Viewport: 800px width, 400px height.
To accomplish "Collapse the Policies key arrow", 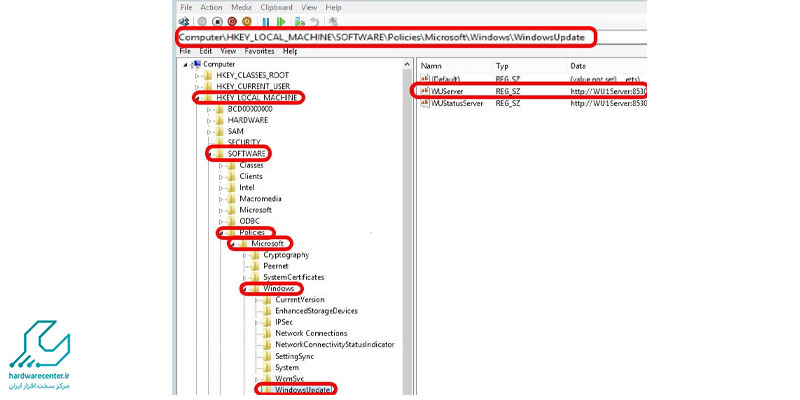I will pos(220,233).
